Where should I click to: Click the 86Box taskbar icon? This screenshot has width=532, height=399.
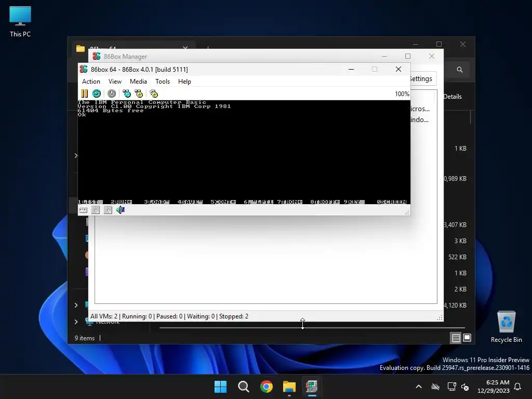pos(312,387)
